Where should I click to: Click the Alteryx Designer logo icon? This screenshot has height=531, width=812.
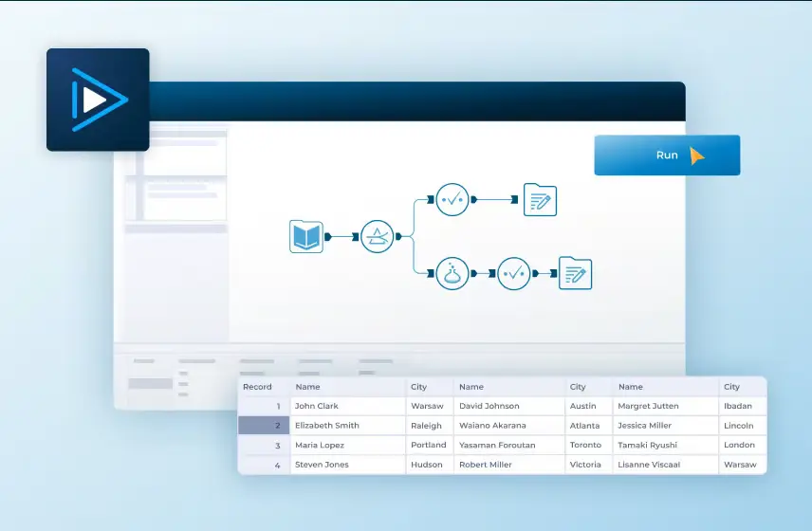(98, 100)
